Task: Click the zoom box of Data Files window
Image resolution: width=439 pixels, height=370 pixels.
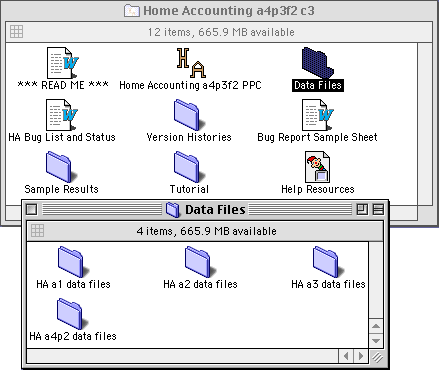Action: (362, 210)
